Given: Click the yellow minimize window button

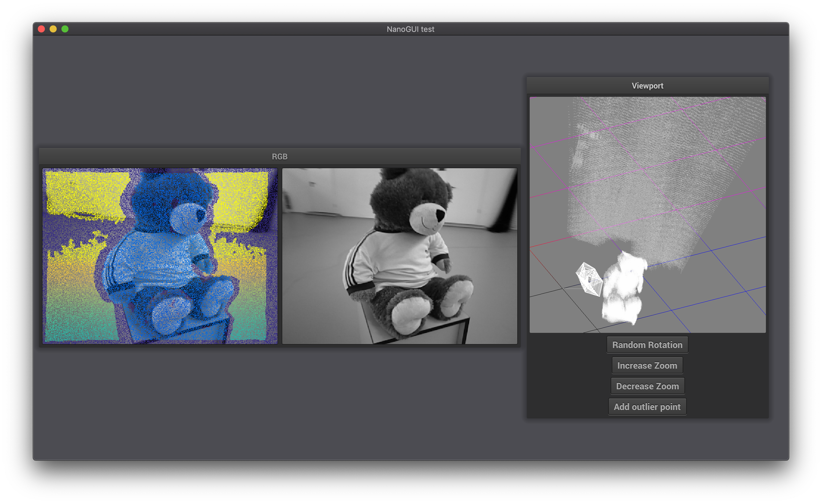Looking at the screenshot, I should coord(53,29).
